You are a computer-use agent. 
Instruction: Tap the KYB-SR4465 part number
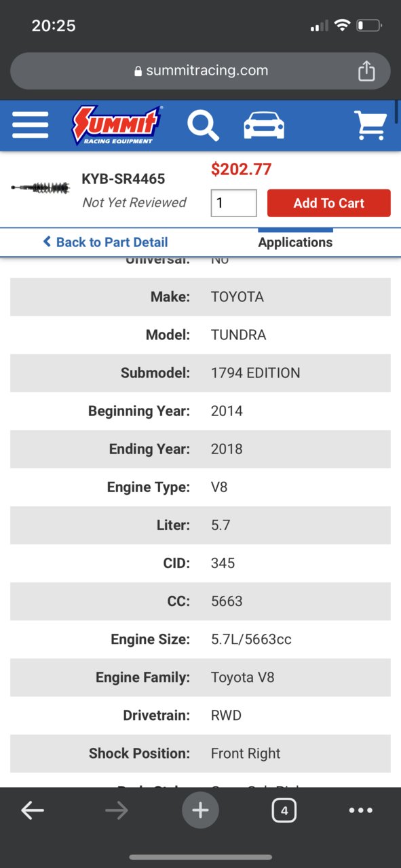tap(123, 179)
